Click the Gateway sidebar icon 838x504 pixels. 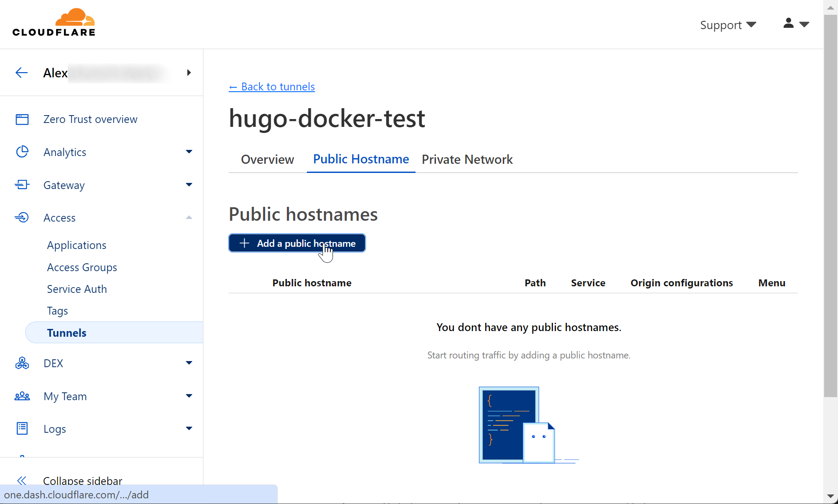(22, 185)
